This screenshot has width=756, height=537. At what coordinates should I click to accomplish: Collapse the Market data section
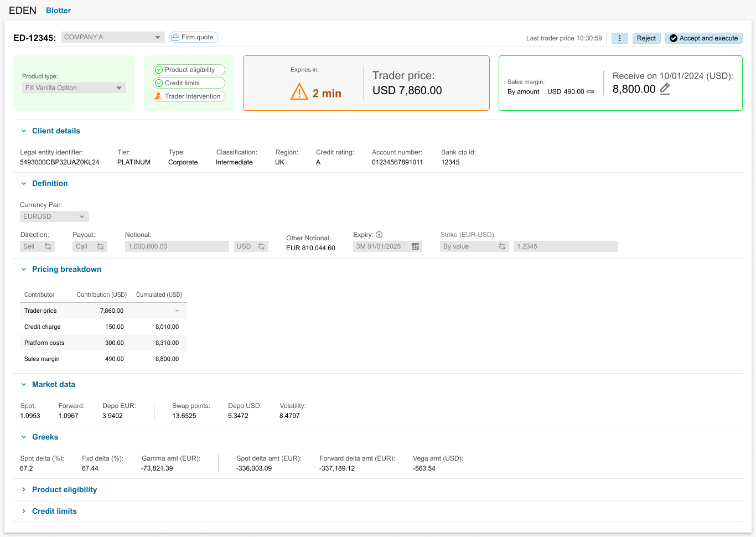pyautogui.click(x=24, y=385)
